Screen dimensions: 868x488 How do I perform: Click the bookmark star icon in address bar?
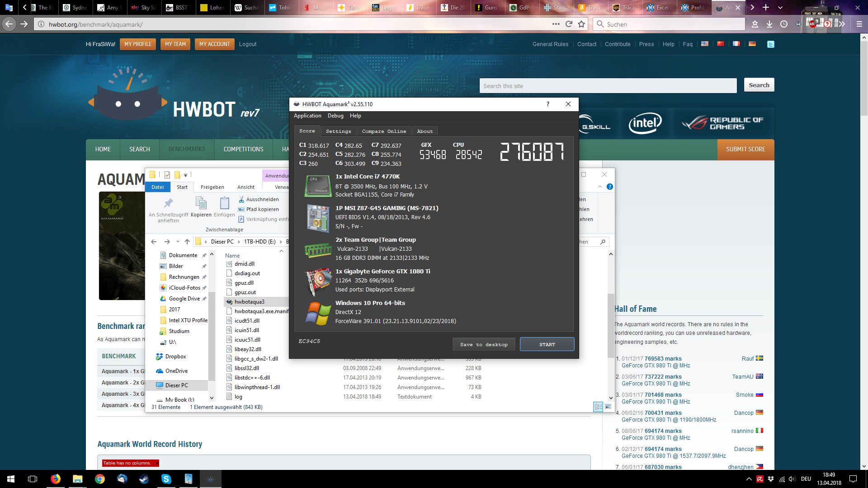[x=581, y=24]
